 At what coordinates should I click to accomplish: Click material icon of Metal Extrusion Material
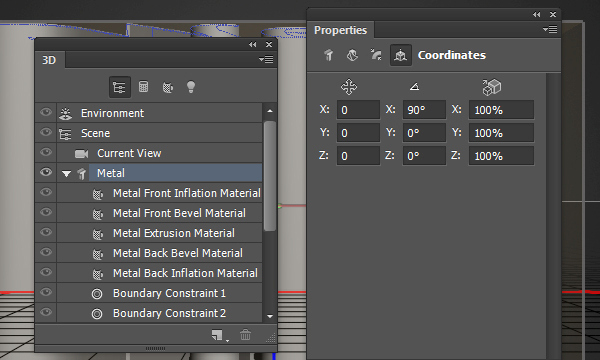click(98, 234)
